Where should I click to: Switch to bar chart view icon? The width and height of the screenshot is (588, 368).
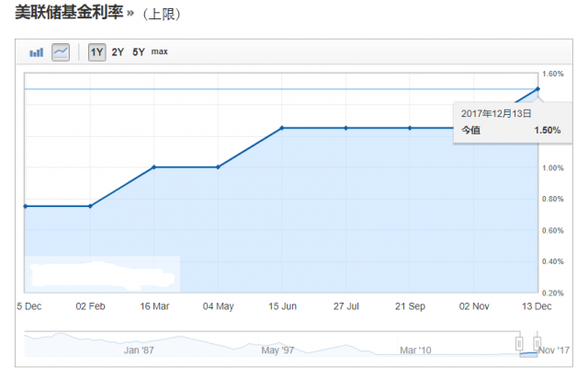[x=37, y=52]
